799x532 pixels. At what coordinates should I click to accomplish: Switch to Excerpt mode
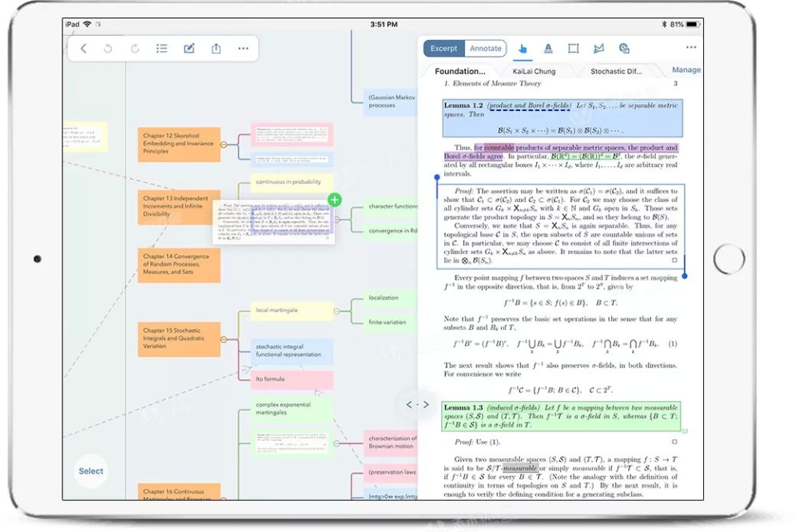click(443, 49)
